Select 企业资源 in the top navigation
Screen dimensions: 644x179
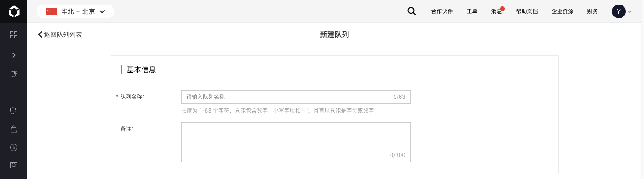(x=562, y=11)
